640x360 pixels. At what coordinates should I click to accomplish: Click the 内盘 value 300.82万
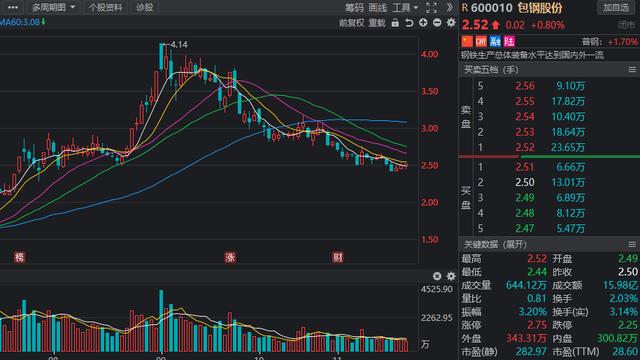coord(618,338)
